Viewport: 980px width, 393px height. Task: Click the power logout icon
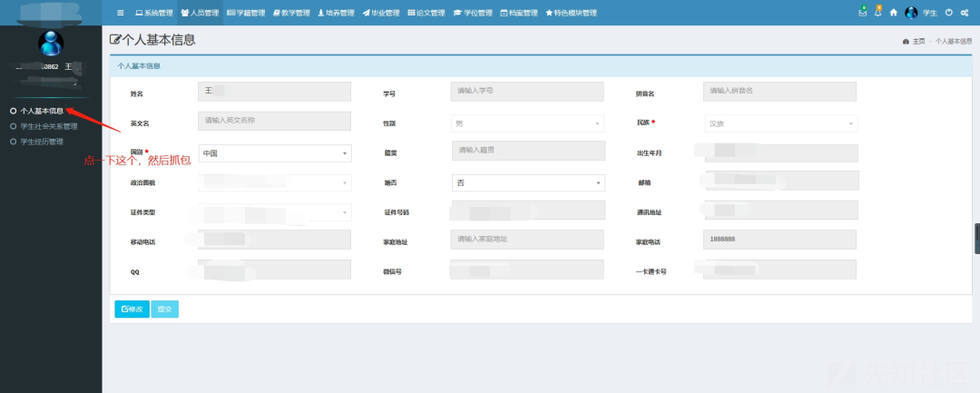949,13
